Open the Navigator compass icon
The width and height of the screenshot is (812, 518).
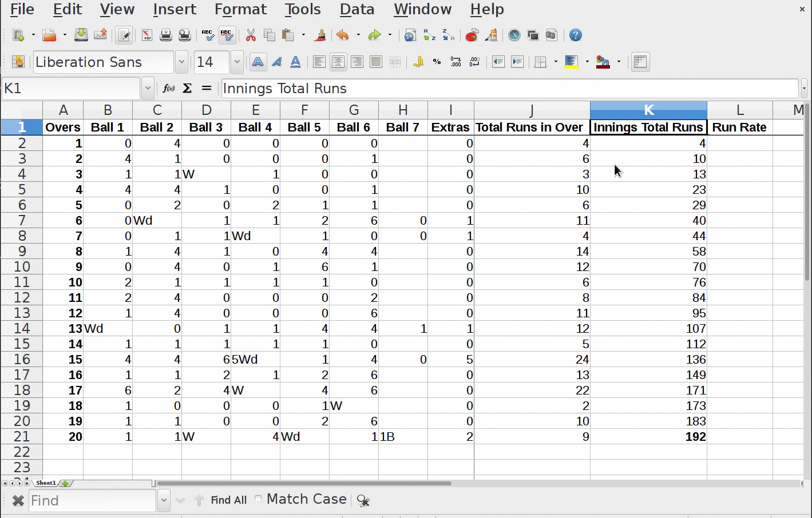click(x=514, y=35)
